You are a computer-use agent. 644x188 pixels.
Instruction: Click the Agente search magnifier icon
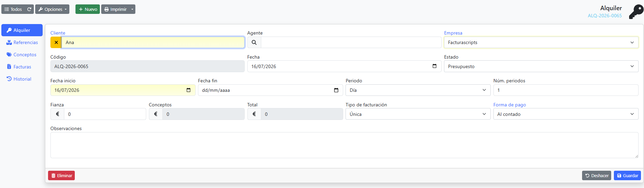tap(254, 42)
